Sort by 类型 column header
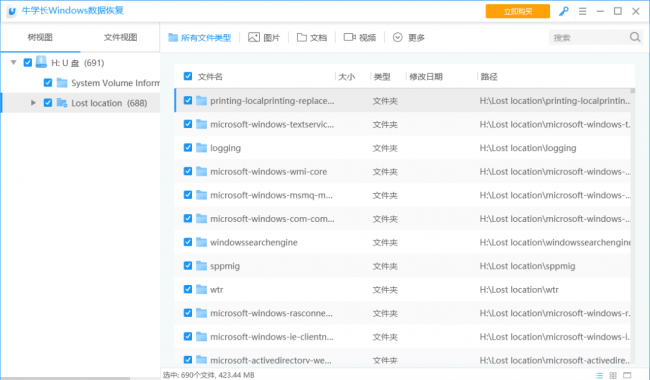The width and height of the screenshot is (650, 380). pos(382,77)
